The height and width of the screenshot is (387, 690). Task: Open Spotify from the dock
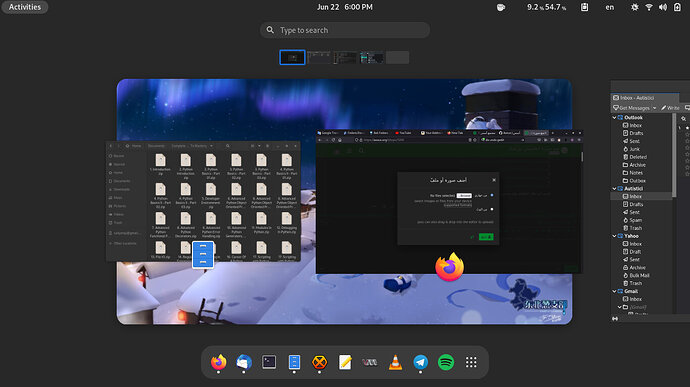pos(446,362)
